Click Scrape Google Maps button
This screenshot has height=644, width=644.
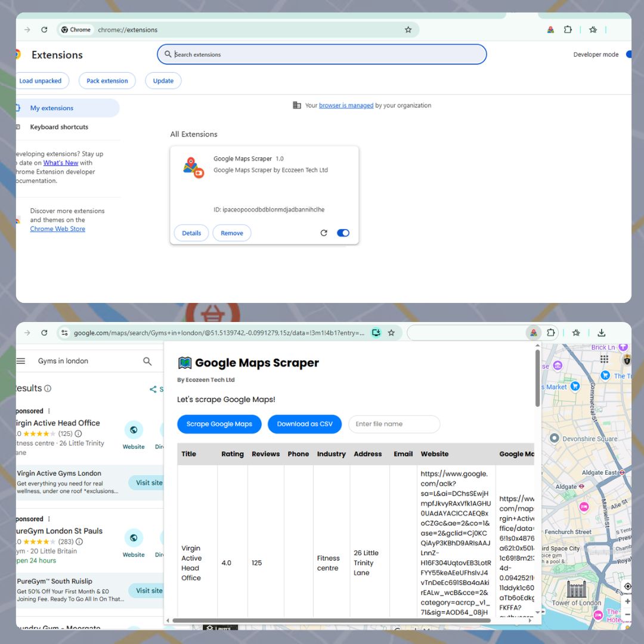219,424
